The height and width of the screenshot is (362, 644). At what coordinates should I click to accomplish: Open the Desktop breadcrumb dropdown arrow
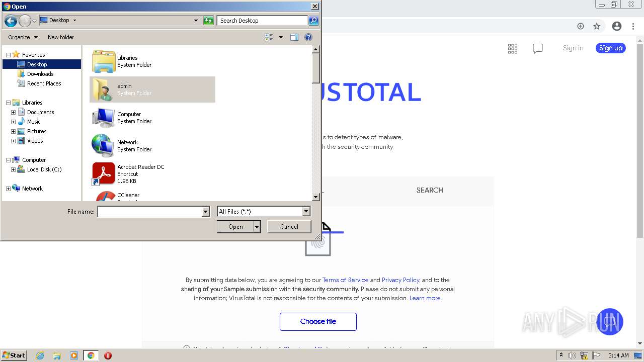coord(74,21)
